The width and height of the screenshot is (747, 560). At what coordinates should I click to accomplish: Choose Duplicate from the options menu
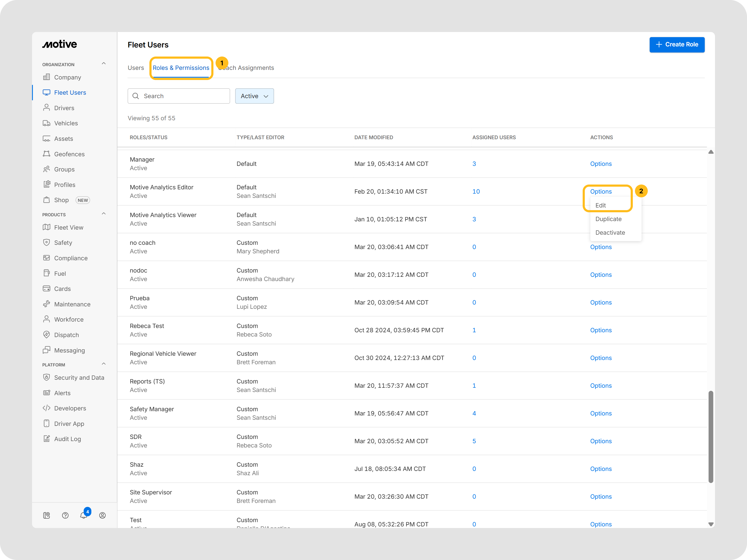[608, 219]
